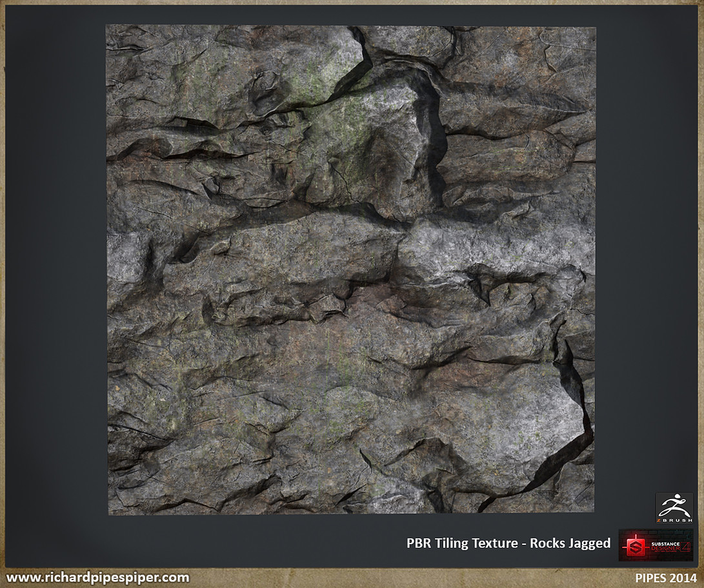Click the SUBSTANCE text on the red banner
This screenshot has width=704, height=588.
(x=665, y=544)
